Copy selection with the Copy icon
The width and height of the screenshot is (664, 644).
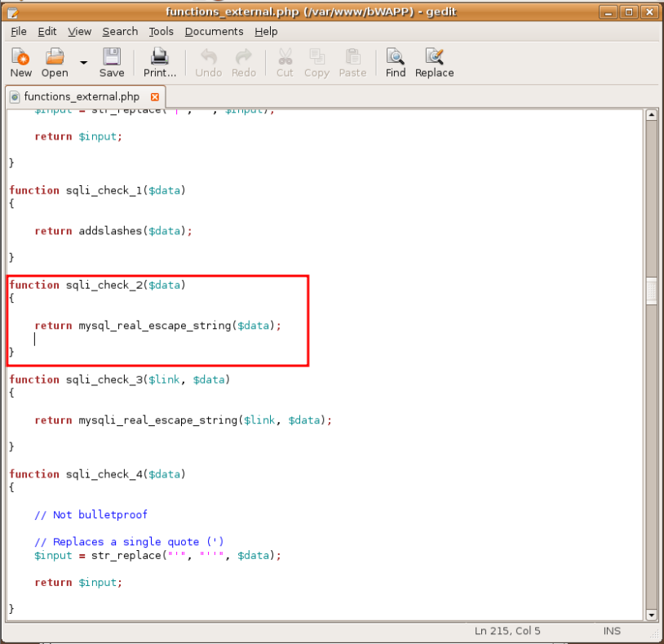pyautogui.click(x=317, y=61)
